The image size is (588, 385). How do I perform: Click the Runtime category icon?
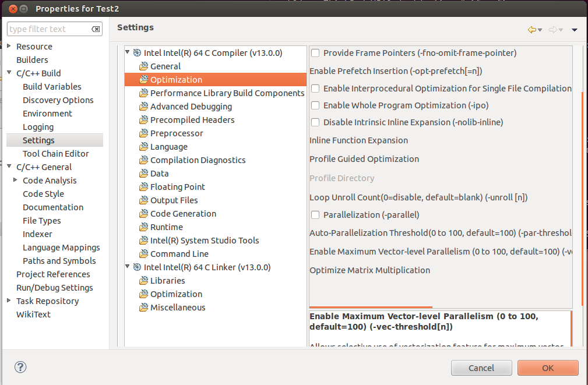143,227
